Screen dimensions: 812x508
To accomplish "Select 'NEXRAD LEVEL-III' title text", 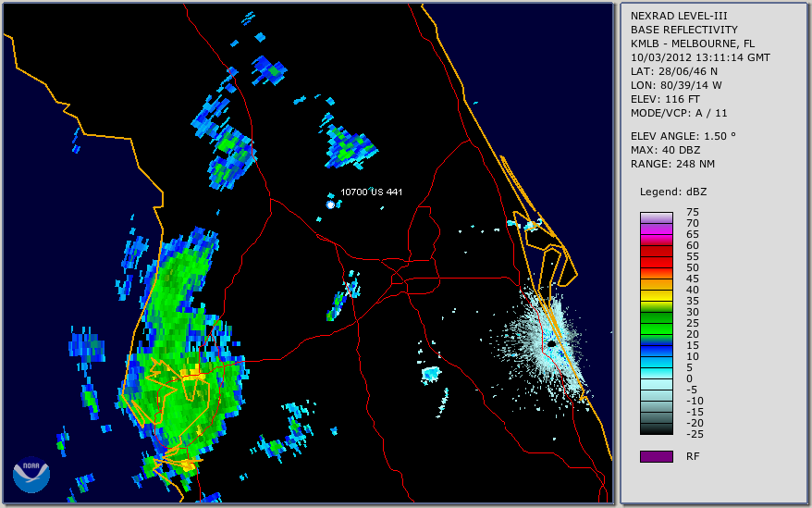I will point(679,16).
